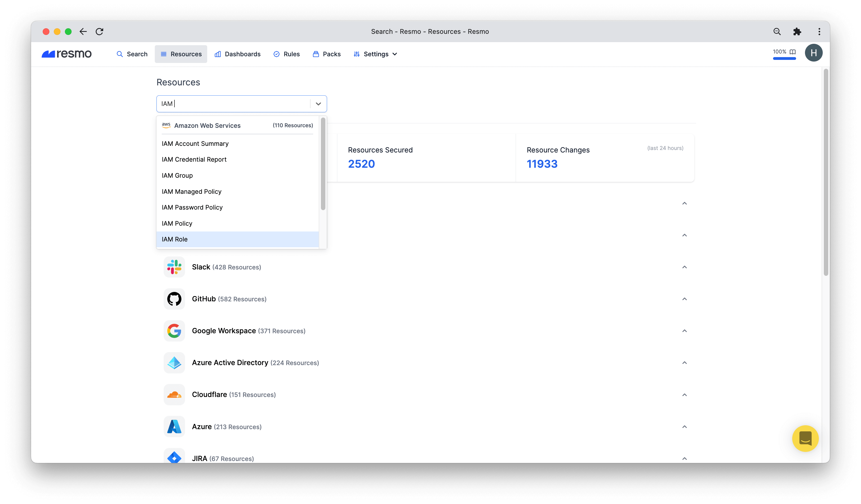This screenshot has height=504, width=861.
Task: Open the browser zoom magnifier icon
Action: click(x=777, y=31)
